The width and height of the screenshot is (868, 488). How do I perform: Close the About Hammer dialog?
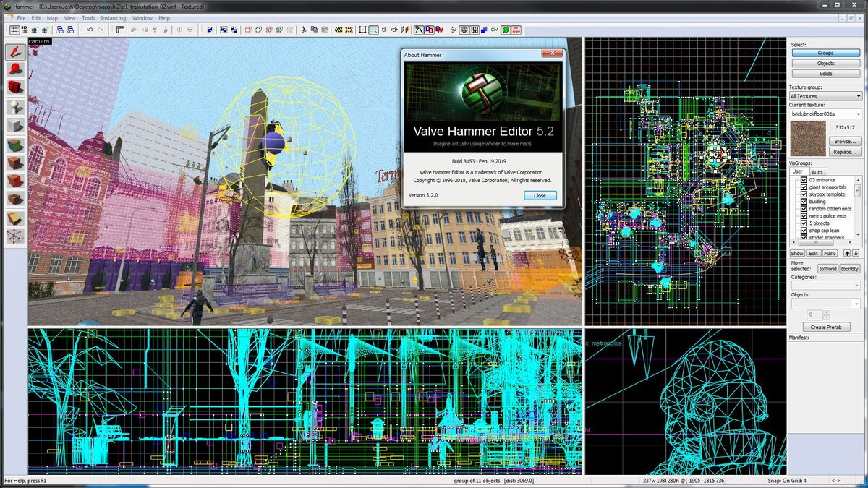539,195
